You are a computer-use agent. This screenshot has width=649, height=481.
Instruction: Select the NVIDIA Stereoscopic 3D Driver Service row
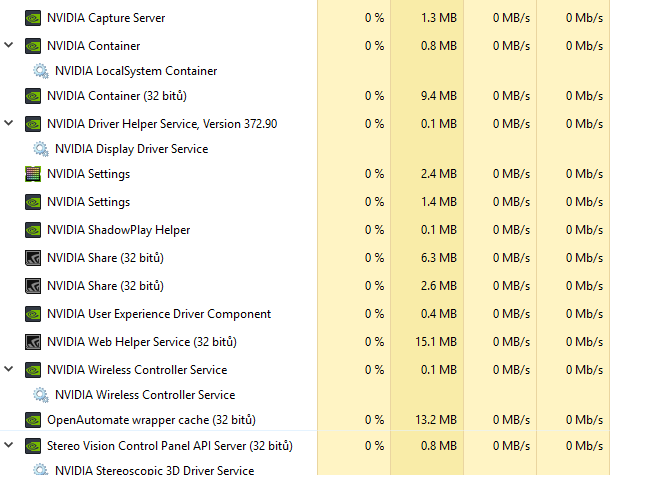(x=154, y=471)
